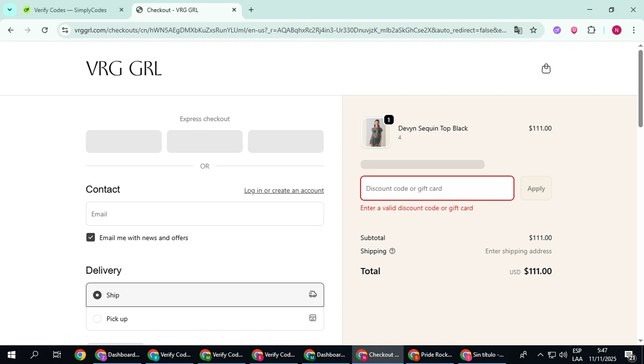Toggle Email me with news and offers

coord(91,238)
